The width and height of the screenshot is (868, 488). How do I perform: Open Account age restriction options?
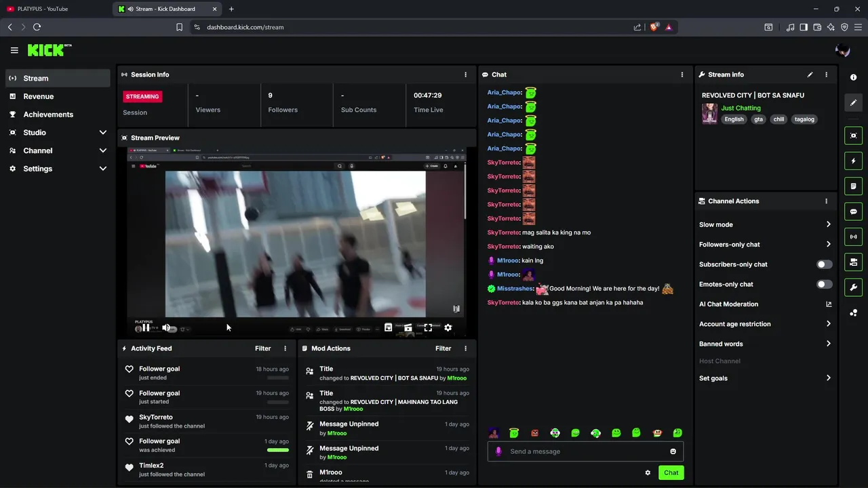tap(765, 324)
